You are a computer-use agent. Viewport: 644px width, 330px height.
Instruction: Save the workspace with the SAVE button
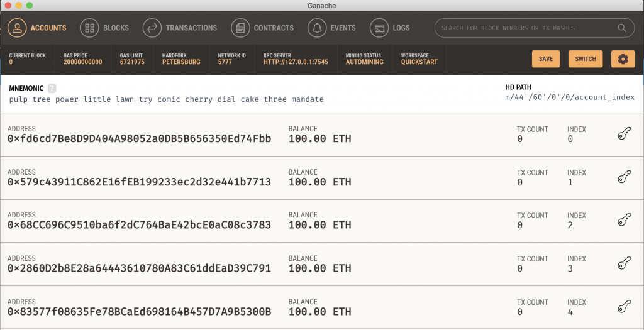click(x=546, y=59)
